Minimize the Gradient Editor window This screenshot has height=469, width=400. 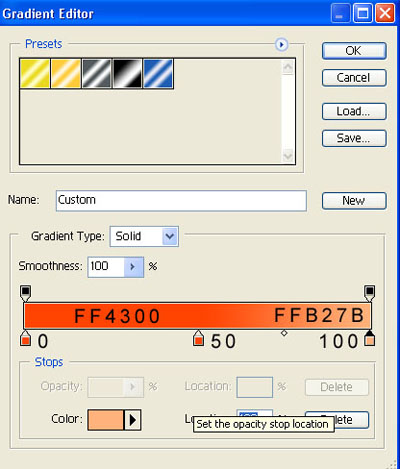[x=340, y=13]
